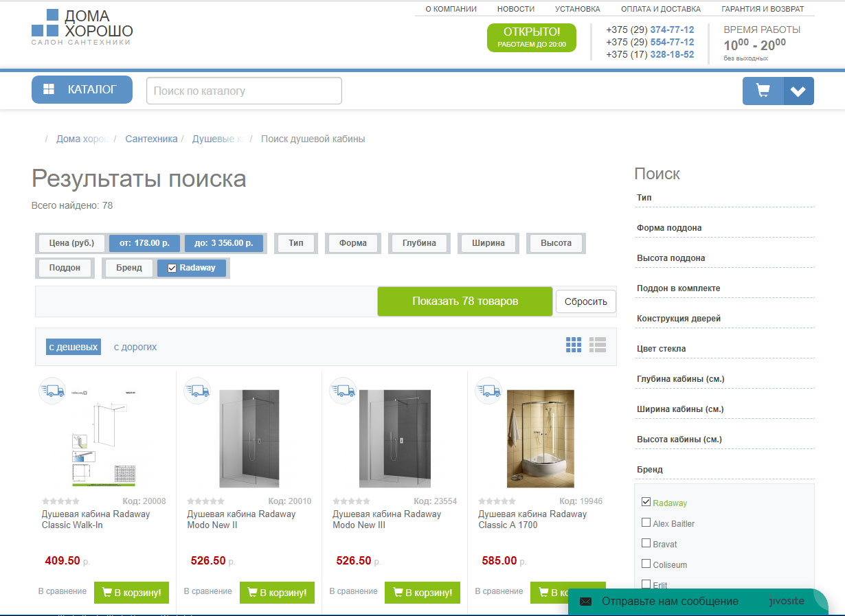Add Modo New II to cart
The height and width of the screenshot is (616, 845).
[277, 593]
